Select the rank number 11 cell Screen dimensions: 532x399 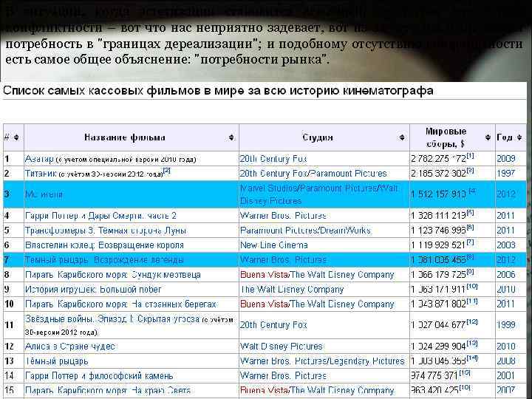13,325
